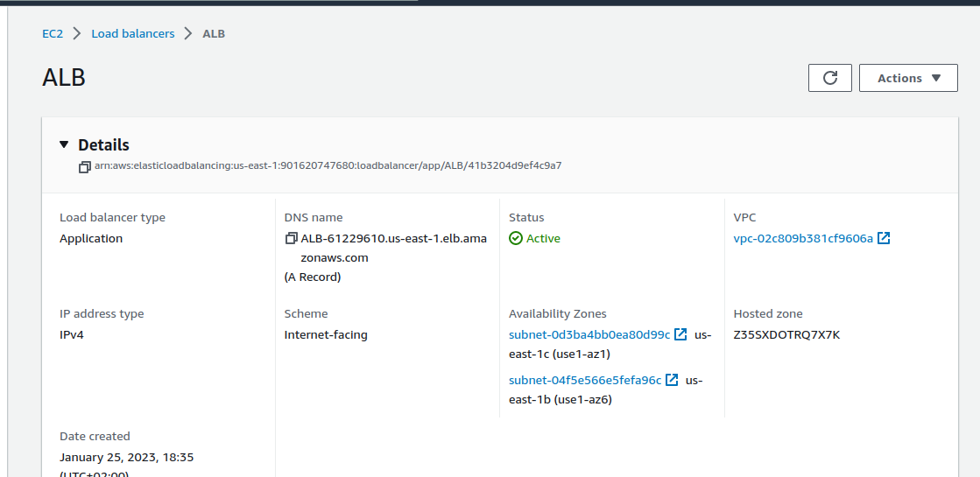Go to EC2 breadcrumb link
Image resolution: width=980 pixels, height=477 pixels.
click(x=53, y=34)
